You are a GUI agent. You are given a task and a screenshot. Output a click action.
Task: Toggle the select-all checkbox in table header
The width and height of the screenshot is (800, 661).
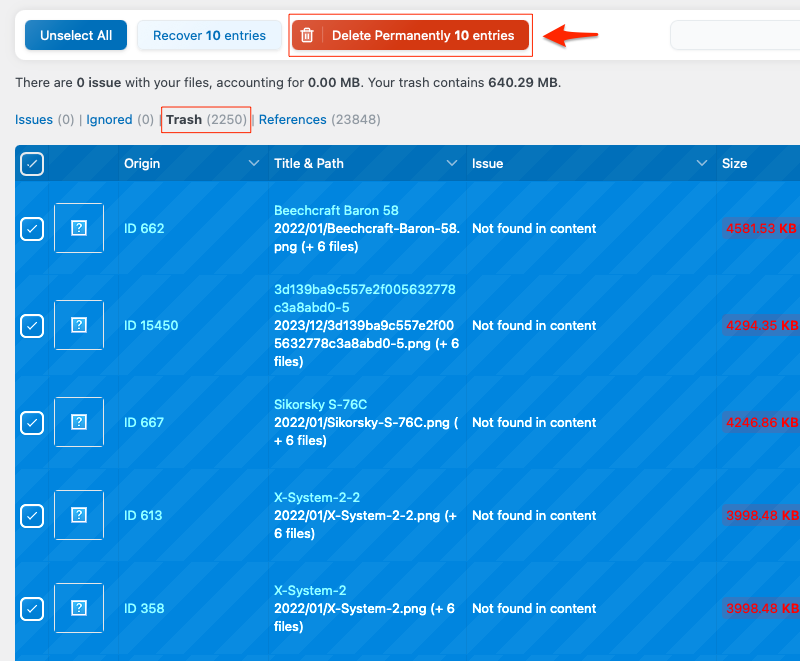[x=32, y=164]
